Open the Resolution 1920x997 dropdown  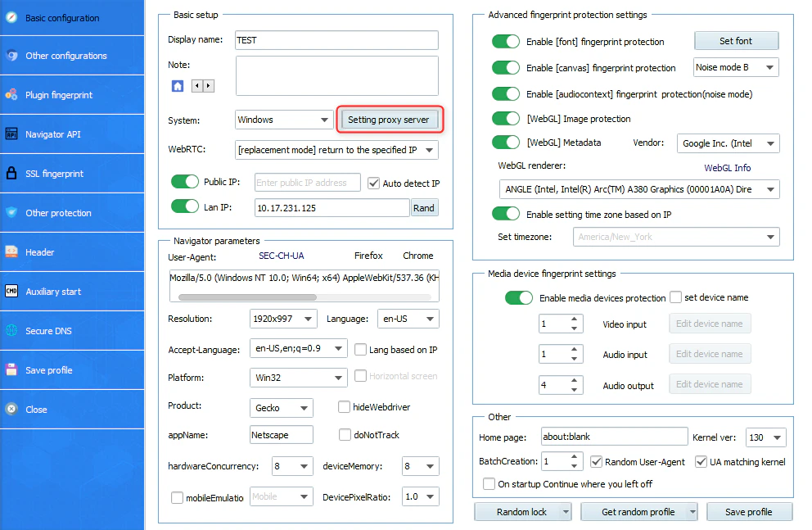coord(283,319)
